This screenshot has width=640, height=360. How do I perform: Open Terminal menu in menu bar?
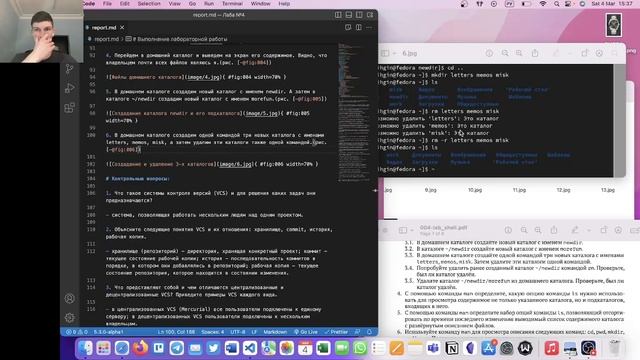pos(232,4)
